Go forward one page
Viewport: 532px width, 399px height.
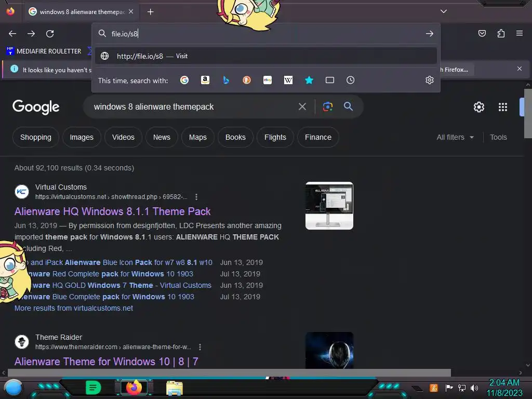(31, 34)
